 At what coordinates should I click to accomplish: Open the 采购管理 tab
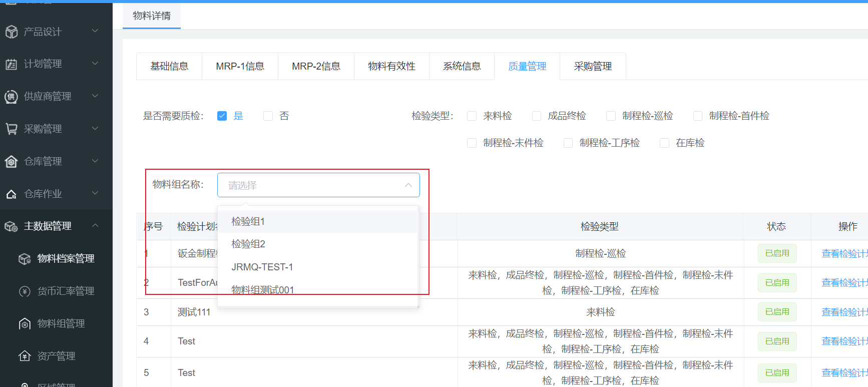point(593,66)
